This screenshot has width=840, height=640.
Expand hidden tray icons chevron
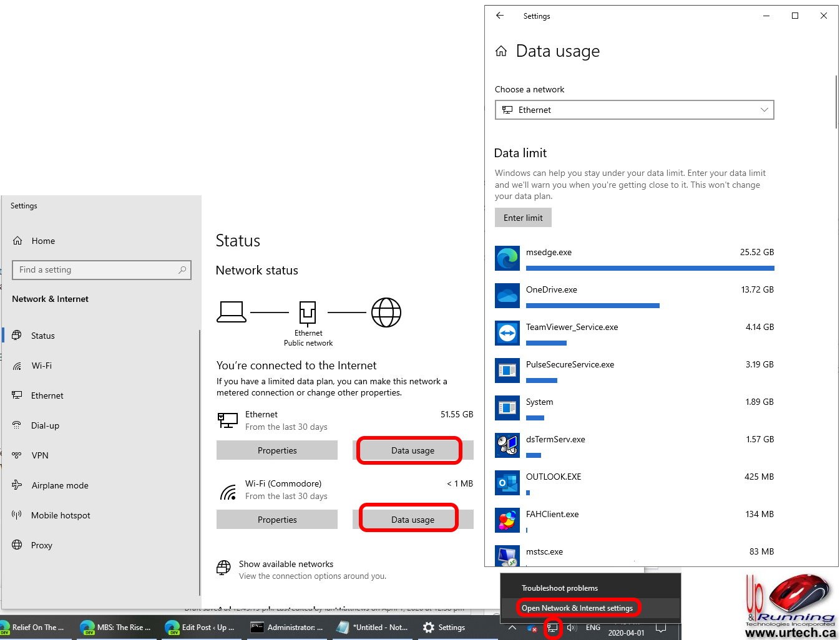(x=512, y=628)
